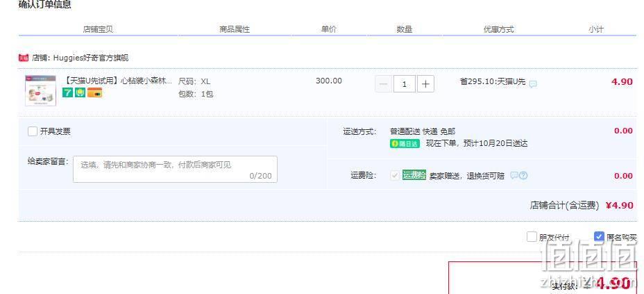The image size is (644, 294).
Task: Click the Tmall store logo icon
Action: point(24,58)
